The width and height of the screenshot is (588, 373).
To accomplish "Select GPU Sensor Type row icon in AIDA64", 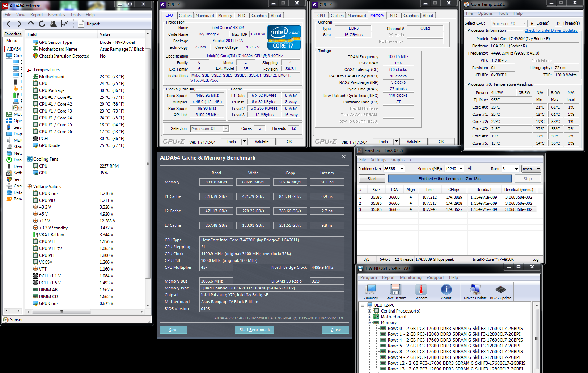I will 35,42.
